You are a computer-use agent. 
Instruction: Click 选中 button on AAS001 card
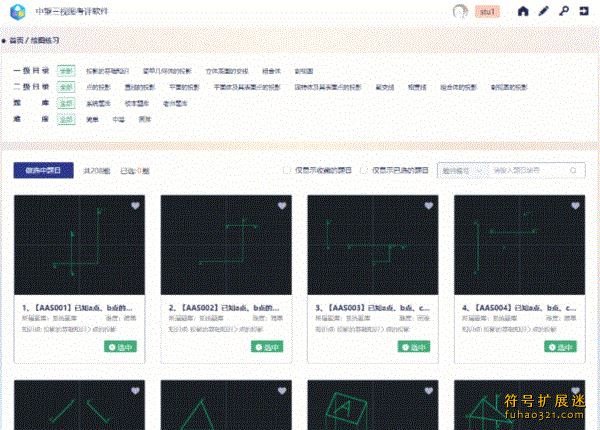click(x=121, y=347)
